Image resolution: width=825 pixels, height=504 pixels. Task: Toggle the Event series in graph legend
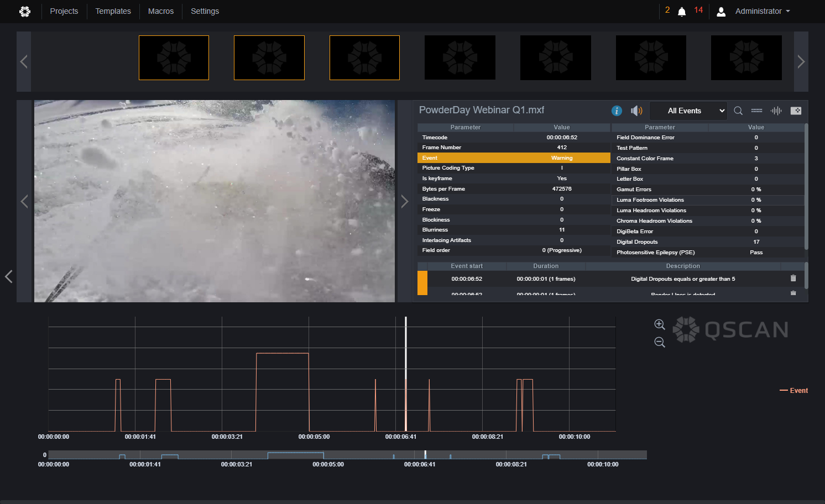pyautogui.click(x=793, y=390)
